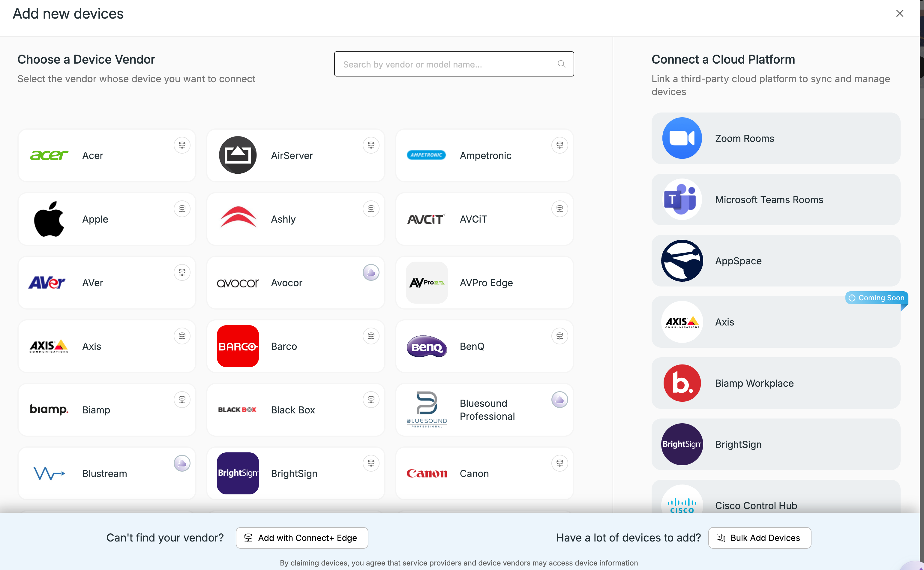Choose the AVCiT vendor name

pos(473,219)
